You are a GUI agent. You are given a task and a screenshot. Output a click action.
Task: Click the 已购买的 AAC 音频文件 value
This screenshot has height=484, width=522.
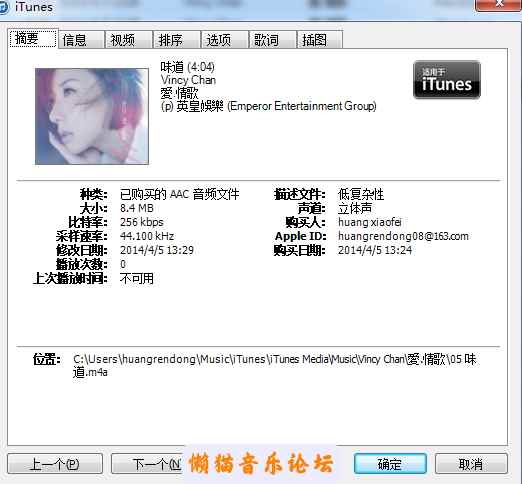179,194
